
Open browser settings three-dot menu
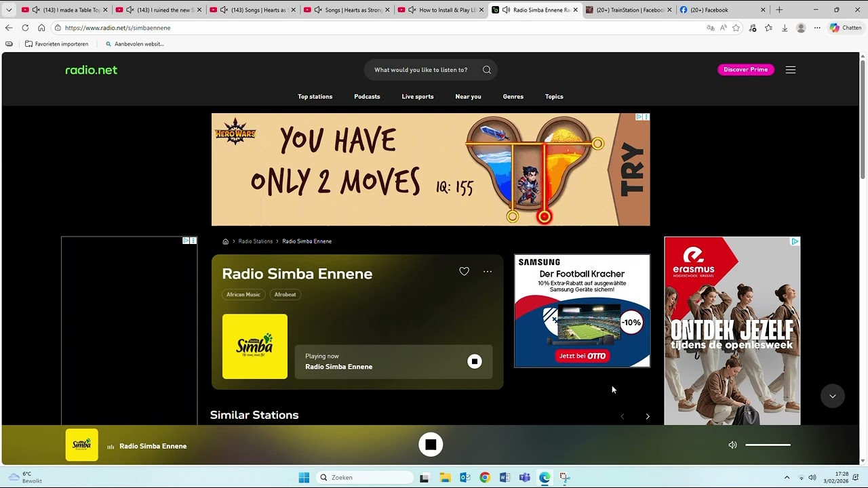click(817, 28)
